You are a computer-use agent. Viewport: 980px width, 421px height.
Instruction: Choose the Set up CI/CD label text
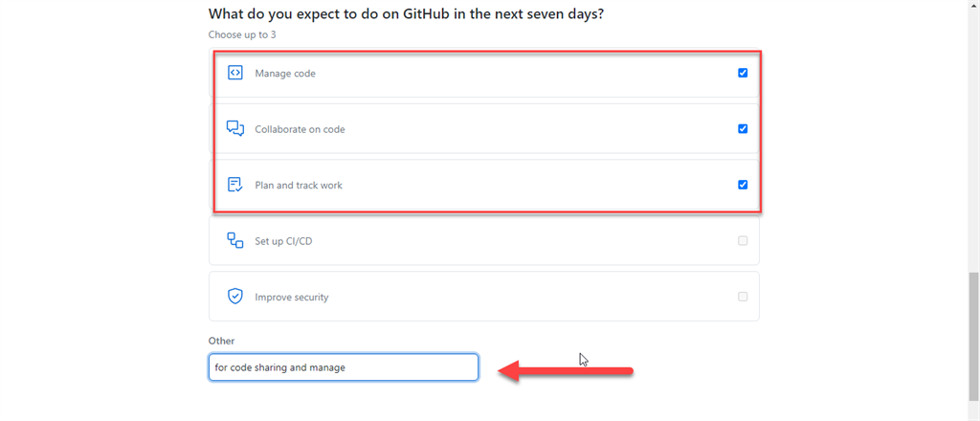click(x=283, y=241)
